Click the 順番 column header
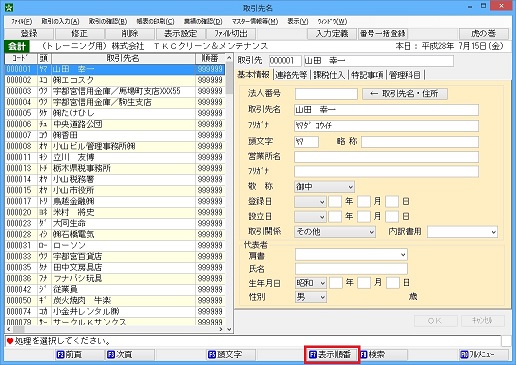Image resolution: width=516 pixels, height=365 pixels. 210,58
